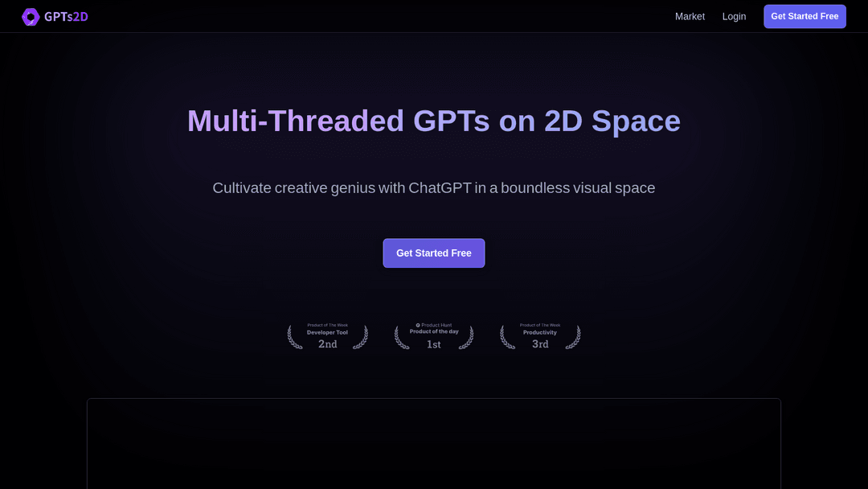
Task: Open the GPTs2D home link text
Action: click(x=66, y=17)
